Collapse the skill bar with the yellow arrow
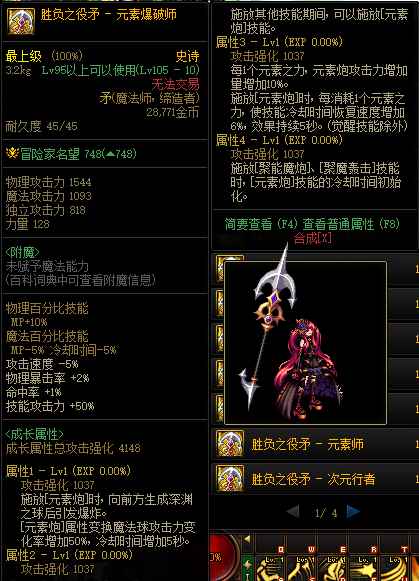Screen dimensions: 419x581 (x=247, y=539)
